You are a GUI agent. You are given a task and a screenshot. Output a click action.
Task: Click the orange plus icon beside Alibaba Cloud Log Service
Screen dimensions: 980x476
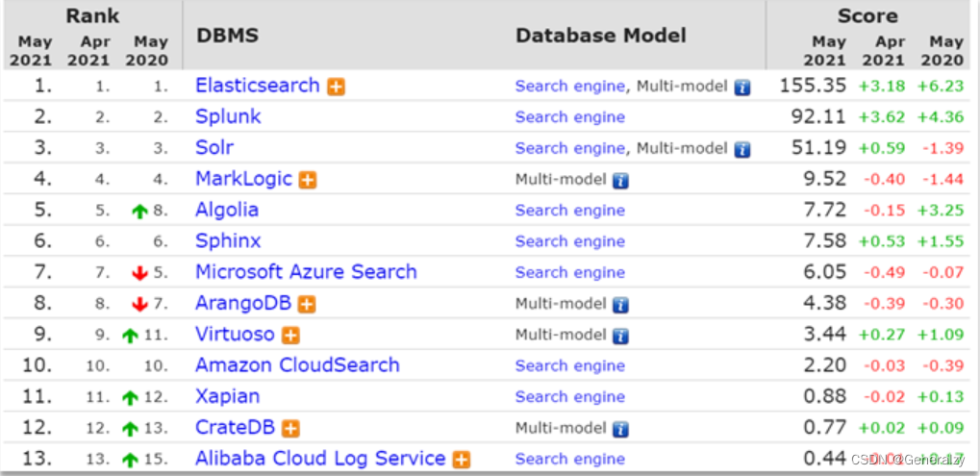(x=462, y=461)
